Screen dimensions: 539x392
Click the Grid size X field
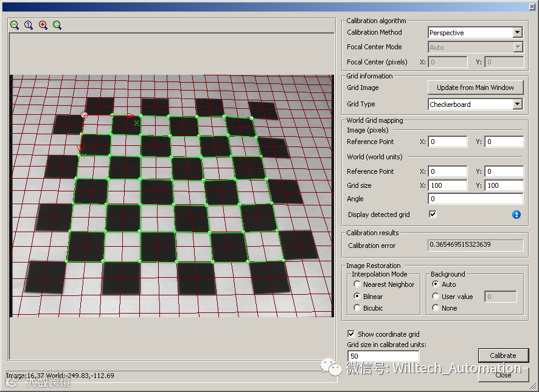448,185
